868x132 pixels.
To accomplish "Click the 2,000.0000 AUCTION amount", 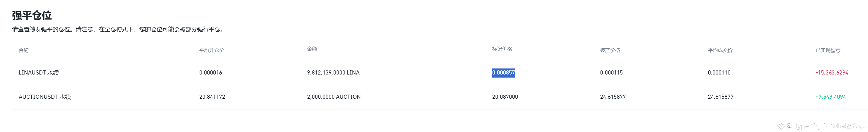I will (334, 97).
